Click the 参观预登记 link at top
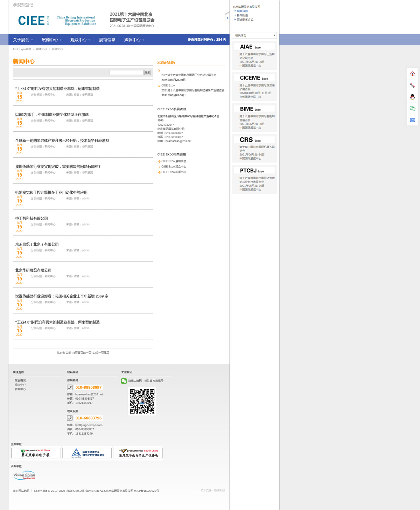 (23, 5)
